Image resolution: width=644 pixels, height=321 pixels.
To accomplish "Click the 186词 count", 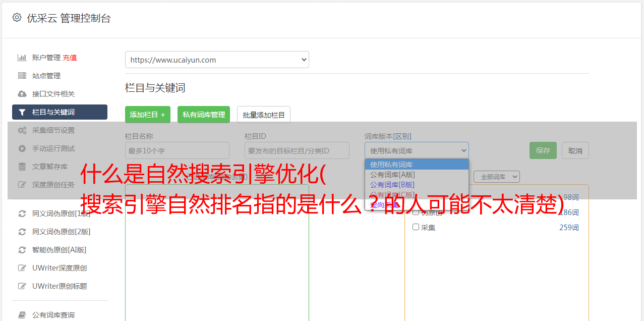I will point(569,212).
